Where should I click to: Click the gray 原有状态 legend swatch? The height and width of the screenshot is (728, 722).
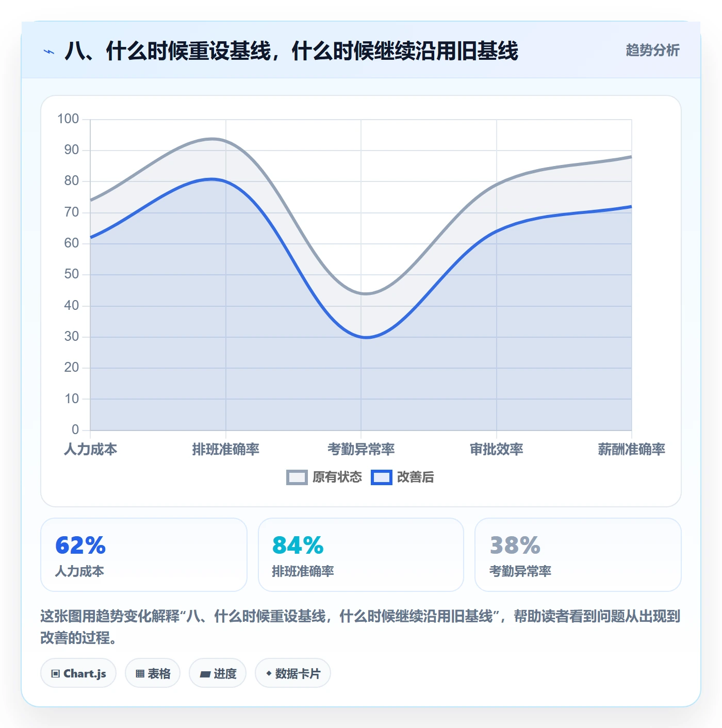(297, 477)
